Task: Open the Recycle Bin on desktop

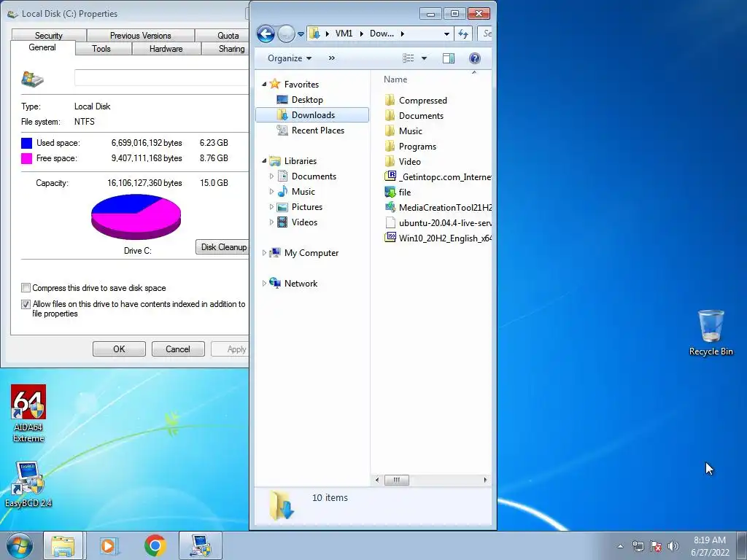Action: tap(711, 332)
